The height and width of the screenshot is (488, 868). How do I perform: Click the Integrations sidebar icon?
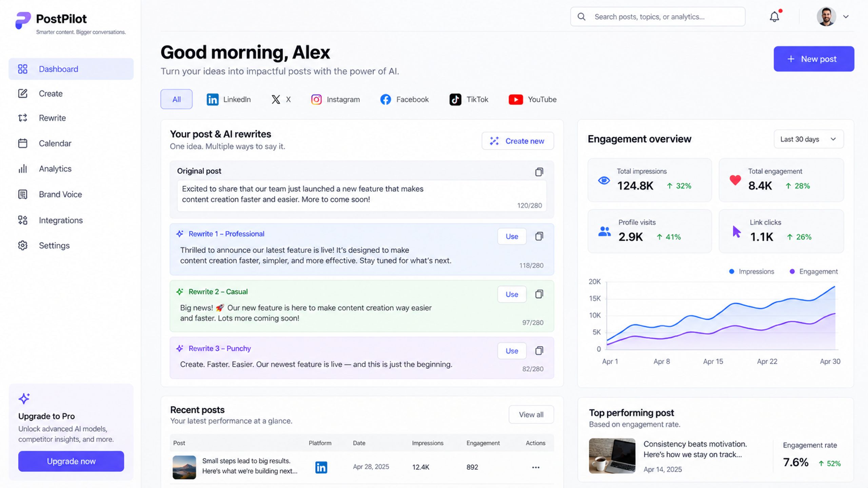(x=23, y=220)
